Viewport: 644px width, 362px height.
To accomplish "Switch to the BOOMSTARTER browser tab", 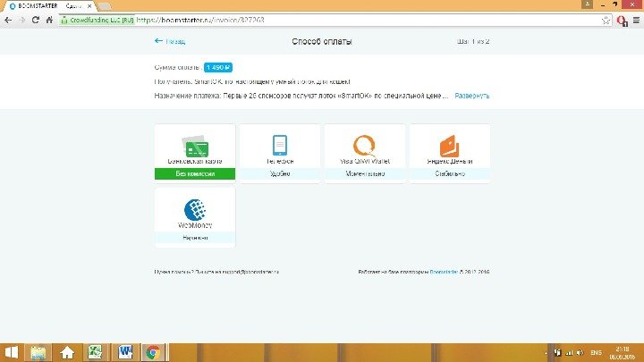I will tap(48, 6).
